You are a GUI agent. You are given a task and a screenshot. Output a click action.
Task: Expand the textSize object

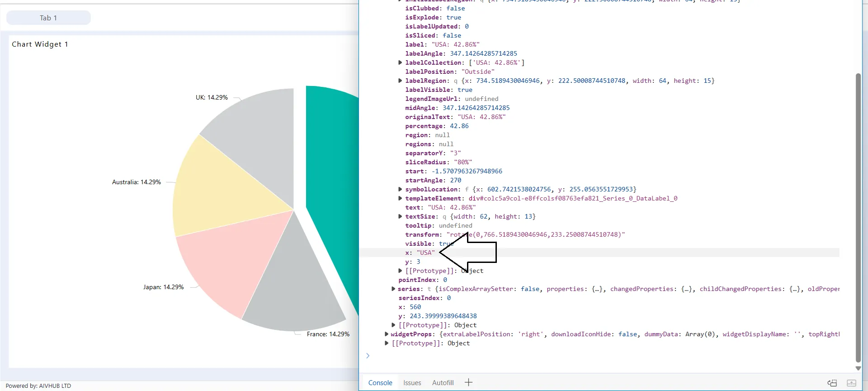(x=400, y=216)
